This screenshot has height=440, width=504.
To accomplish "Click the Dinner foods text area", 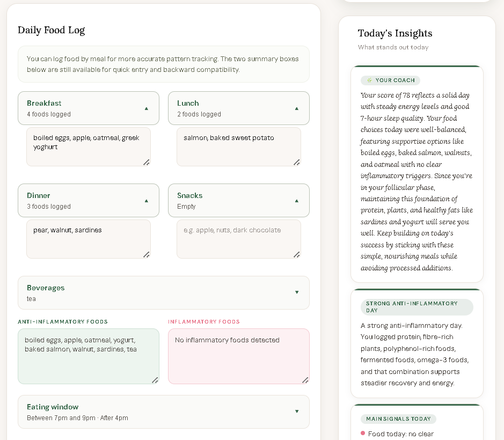I will click(88, 239).
